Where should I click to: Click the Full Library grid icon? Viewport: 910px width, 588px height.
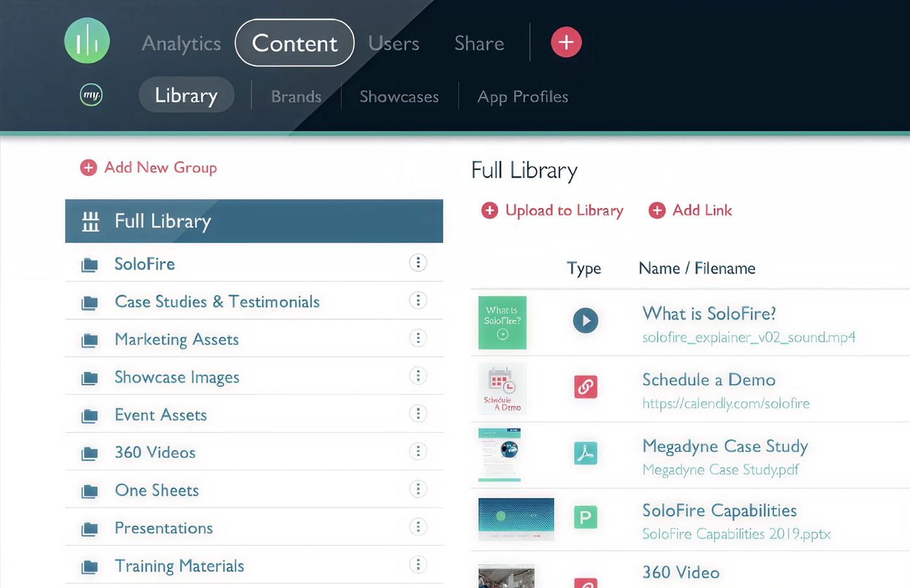pyautogui.click(x=90, y=222)
